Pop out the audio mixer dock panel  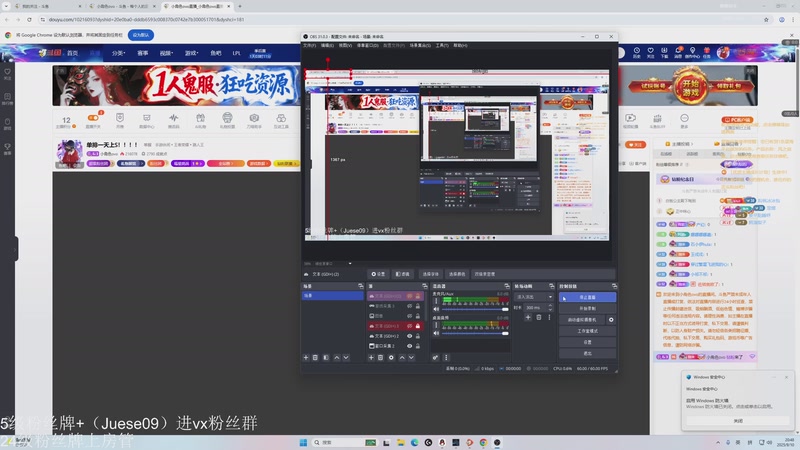[507, 286]
